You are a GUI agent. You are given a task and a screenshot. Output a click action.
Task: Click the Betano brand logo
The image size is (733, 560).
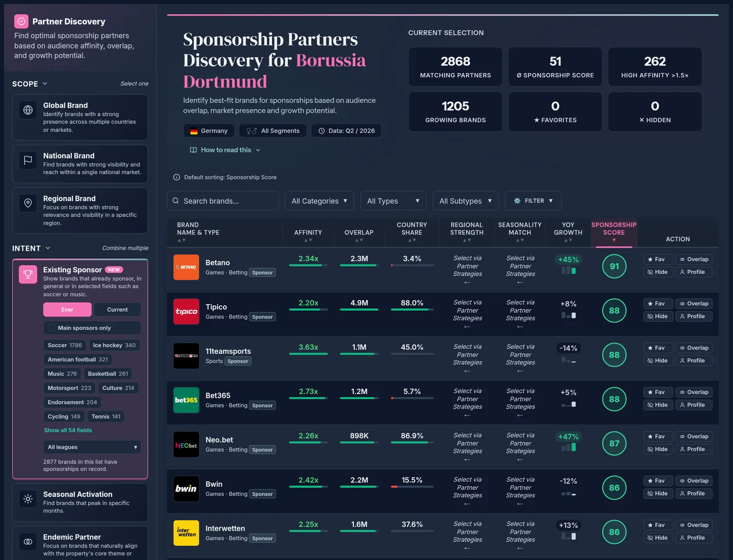pyautogui.click(x=186, y=267)
